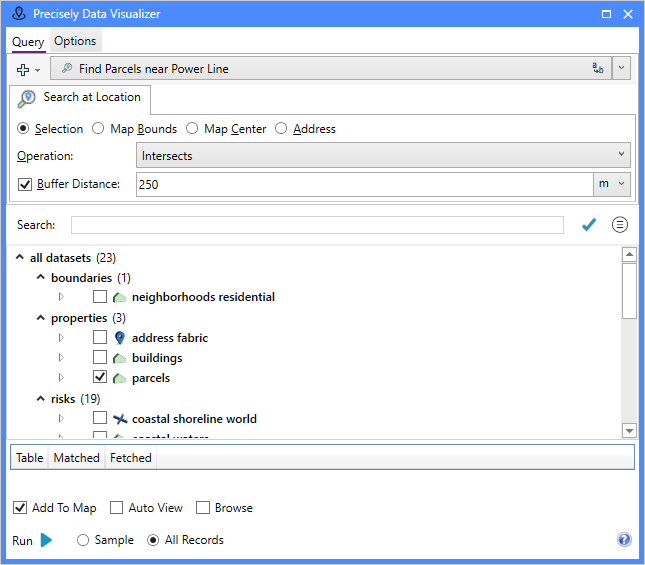645x565 pixels.
Task: Choose the Address radio button
Action: [281, 129]
